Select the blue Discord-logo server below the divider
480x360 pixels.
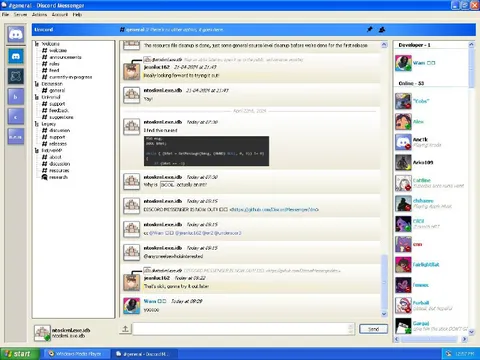click(16, 56)
